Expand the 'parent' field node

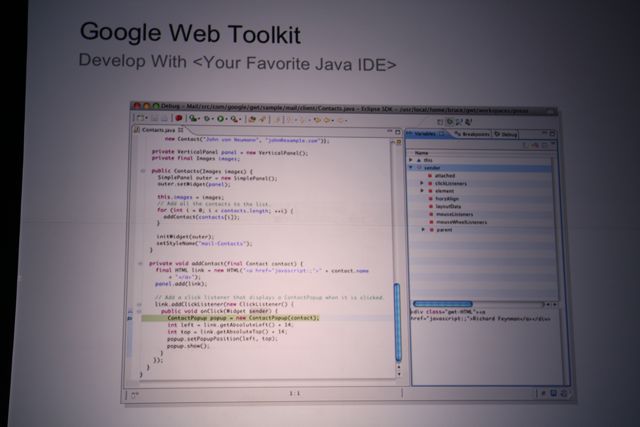423,230
